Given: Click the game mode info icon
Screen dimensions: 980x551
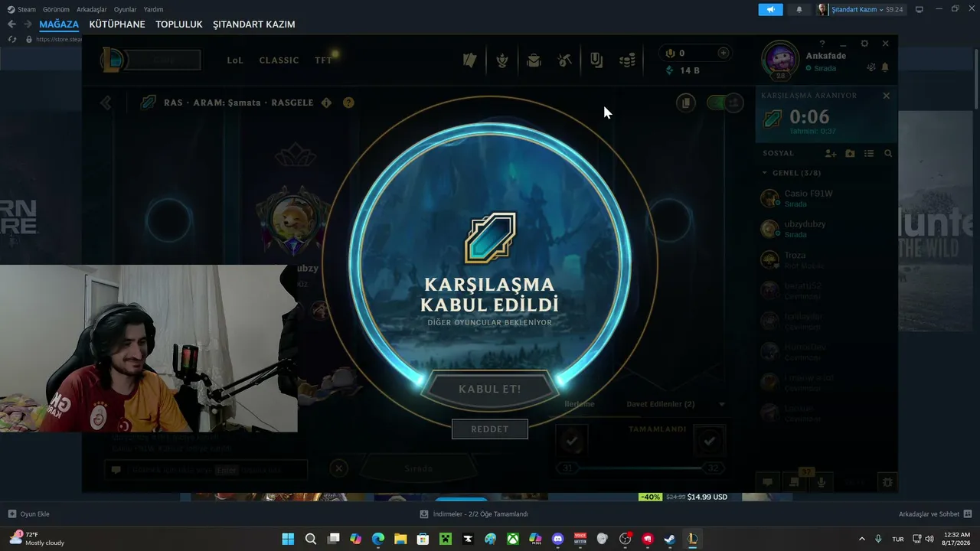Looking at the screenshot, I should [326, 103].
